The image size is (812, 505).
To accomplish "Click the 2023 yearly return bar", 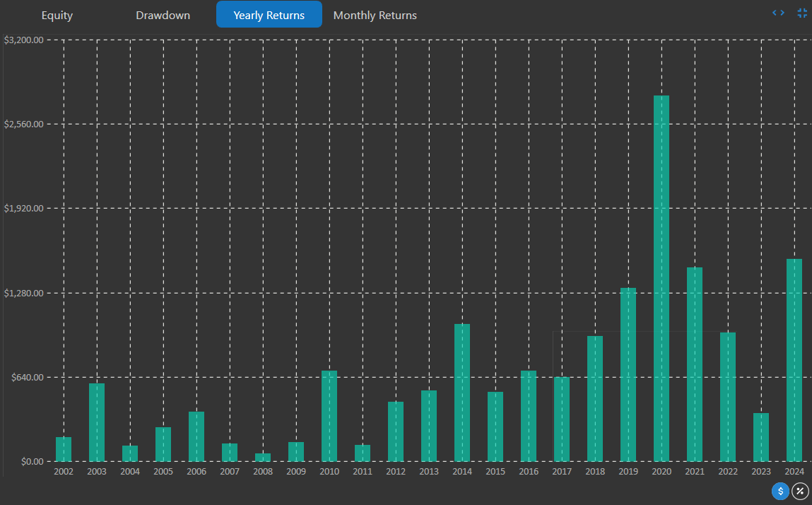I will [x=760, y=437].
